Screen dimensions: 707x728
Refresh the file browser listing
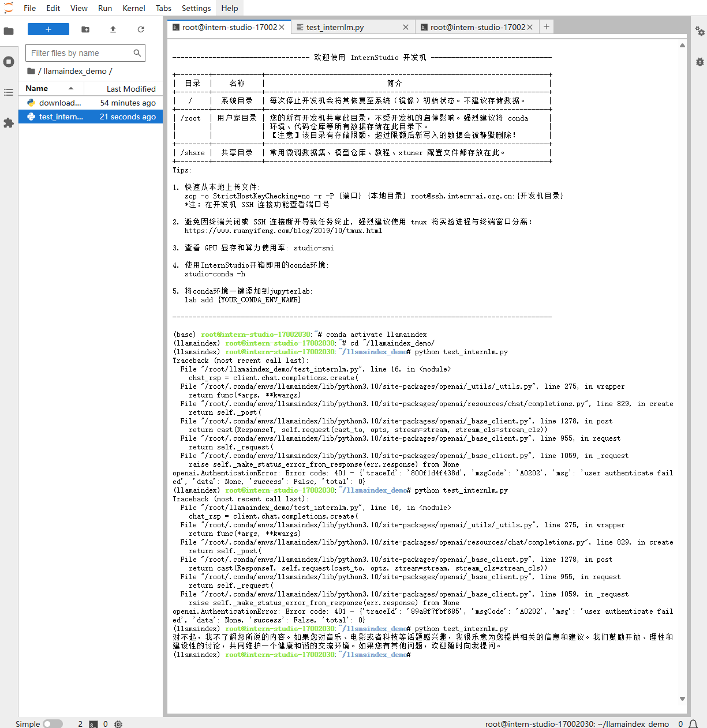(140, 29)
